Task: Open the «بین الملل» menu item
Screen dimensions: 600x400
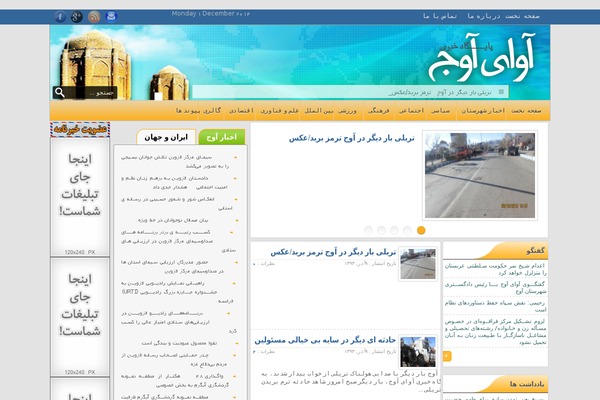Action: pos(319,111)
